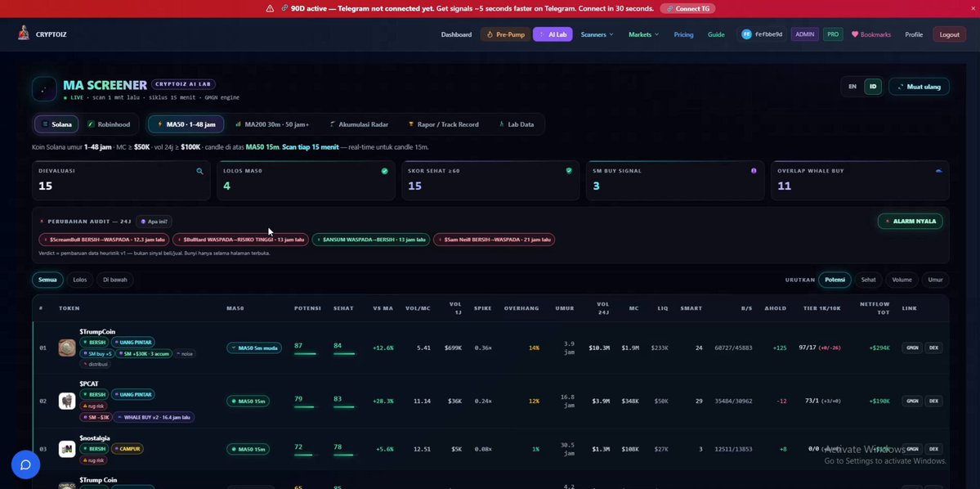Click the Connect TG button
The height and width of the screenshot is (489, 980).
[x=687, y=9]
